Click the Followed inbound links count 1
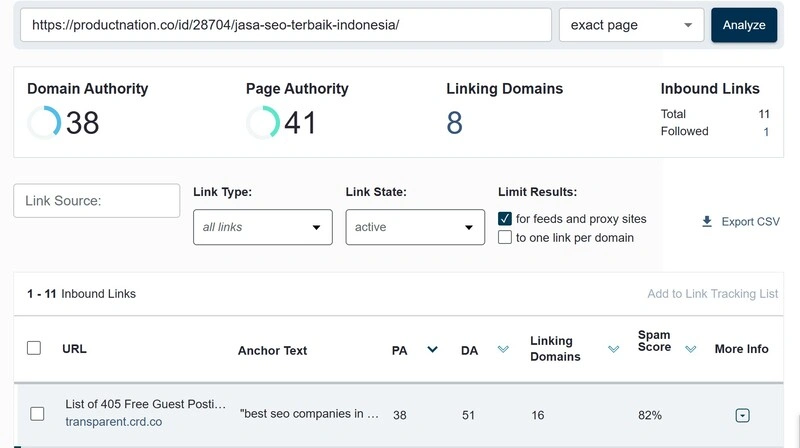The image size is (800, 448). tap(766, 132)
